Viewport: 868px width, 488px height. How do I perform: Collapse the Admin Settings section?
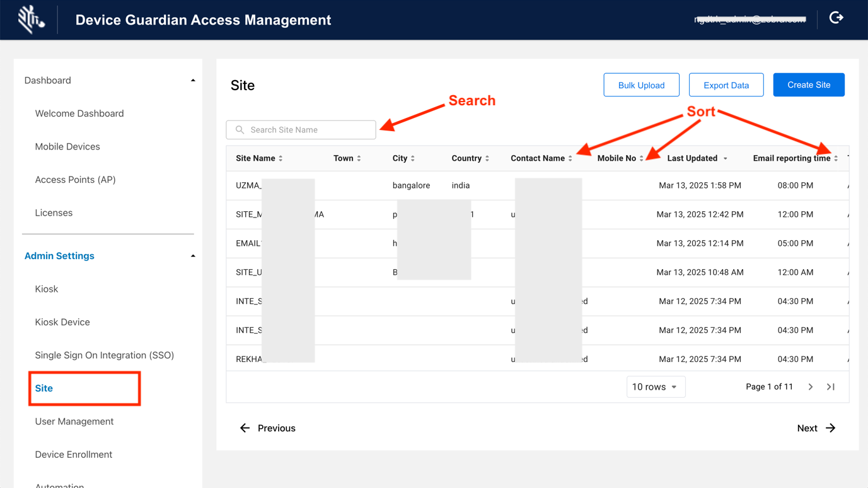(x=193, y=256)
